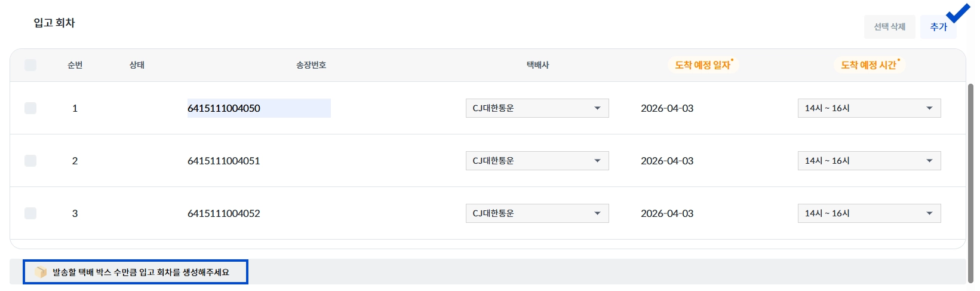Open the 택배사 dropdown in row 2
This screenshot has height=291, width=980.
pyautogui.click(x=537, y=161)
